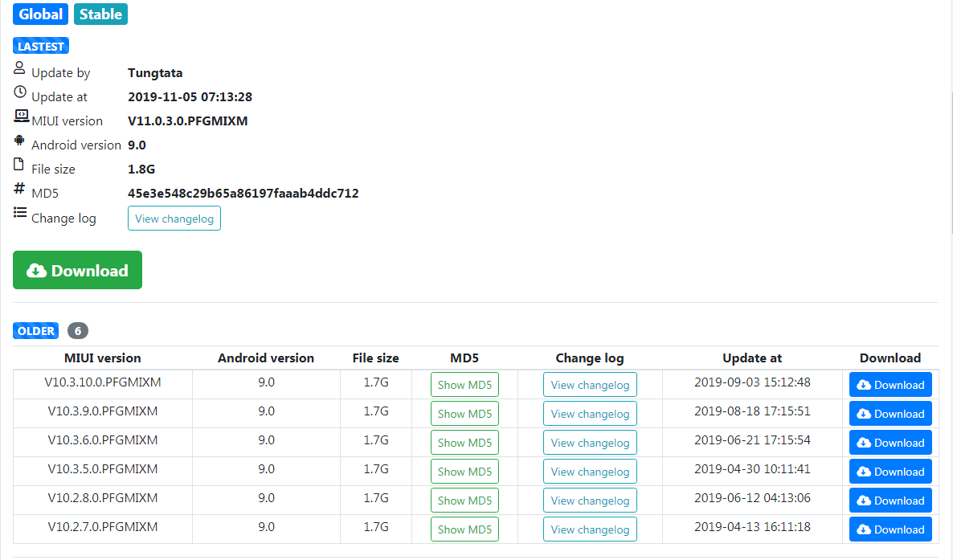Download V10.3.10.0.PFGMIXM from the table

point(890,384)
